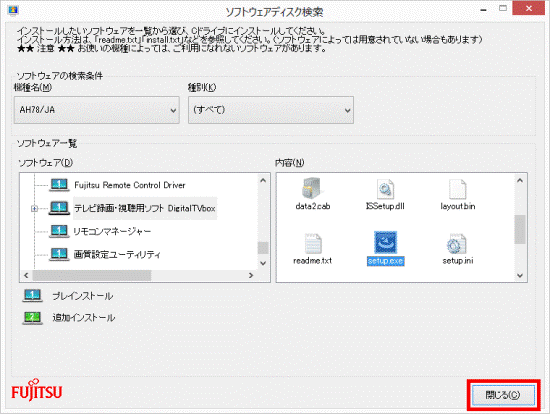Select テレビ録画・視聴用ソフト DigitalTVbox entry

[x=145, y=208]
